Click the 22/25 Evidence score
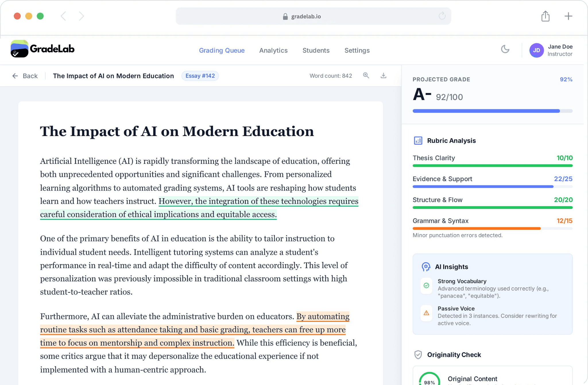This screenshot has width=588, height=385. [x=563, y=179]
